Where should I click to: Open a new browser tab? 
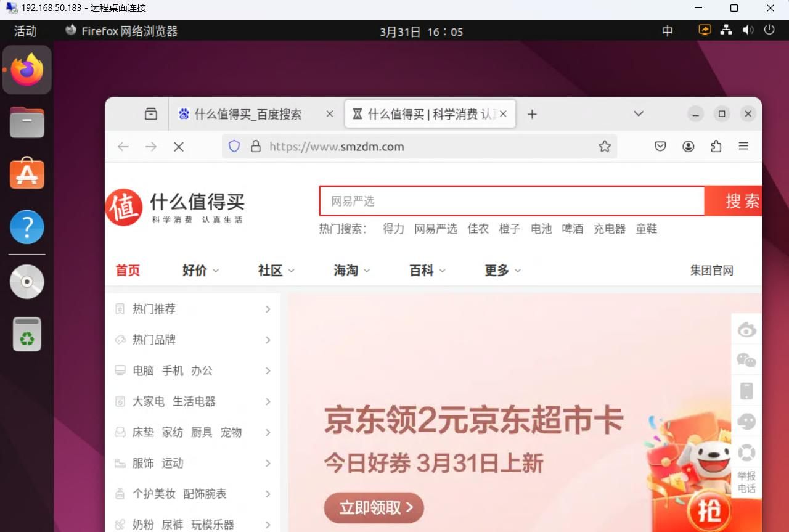click(532, 114)
